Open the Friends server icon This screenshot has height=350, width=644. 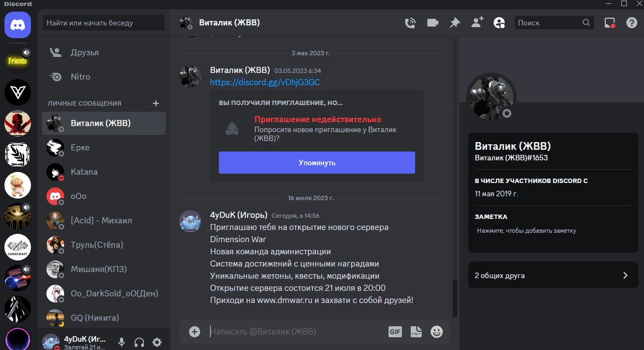18,61
